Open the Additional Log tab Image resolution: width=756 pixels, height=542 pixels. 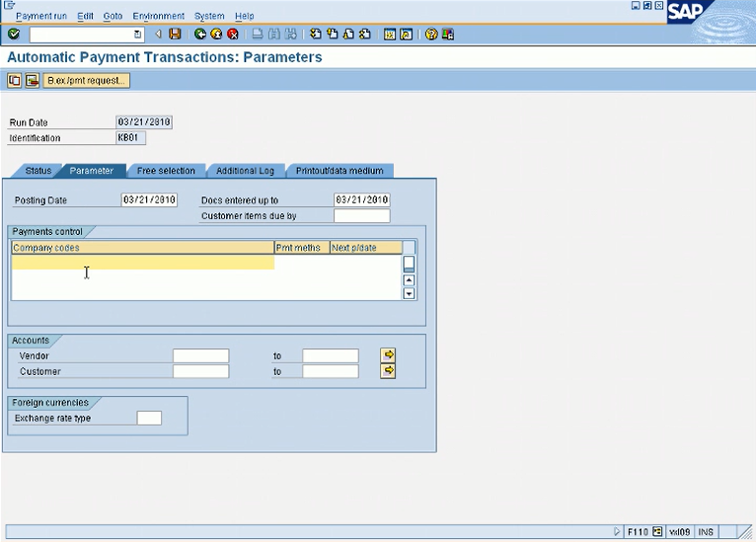tap(245, 171)
